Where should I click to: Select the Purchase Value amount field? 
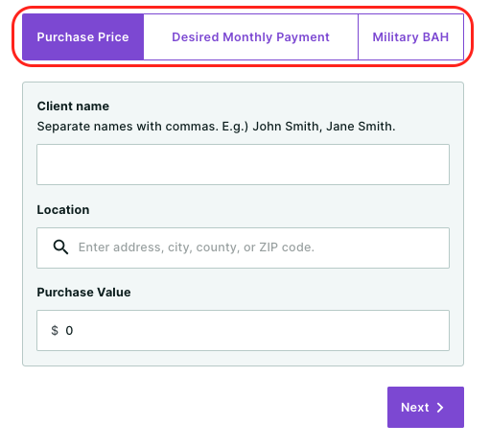243,330
